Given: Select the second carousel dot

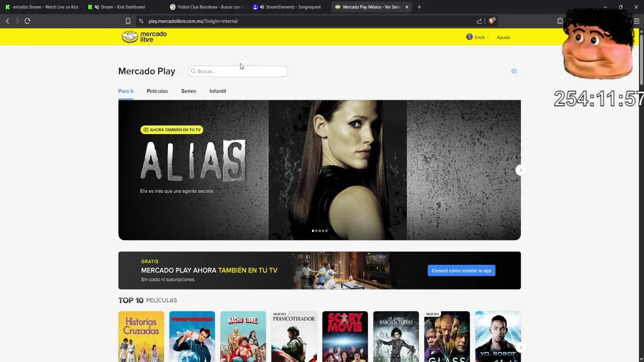Looking at the screenshot, I should pyautogui.click(x=316, y=231).
